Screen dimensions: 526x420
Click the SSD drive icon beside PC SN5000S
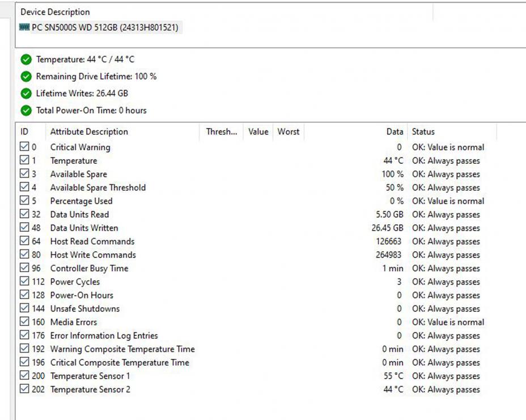click(24, 27)
